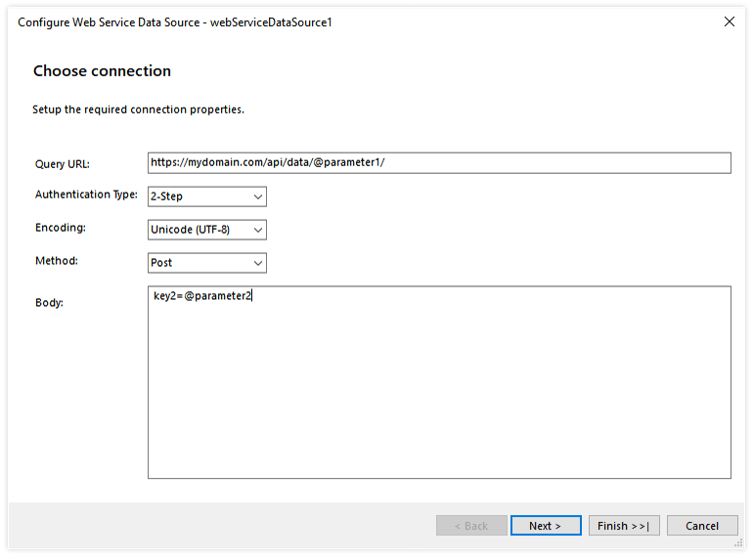Click the Body label
753x560 pixels.
(49, 303)
